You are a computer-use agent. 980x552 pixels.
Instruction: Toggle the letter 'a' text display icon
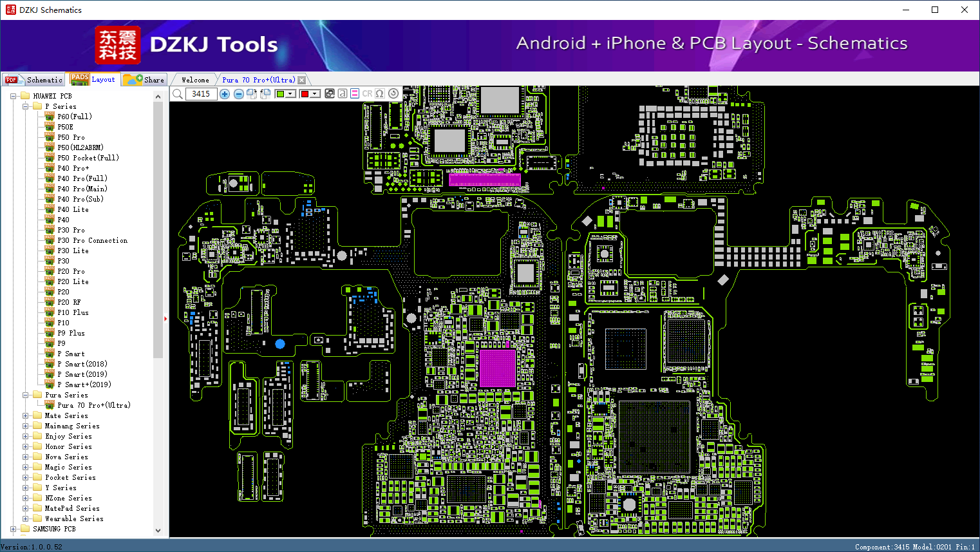coord(343,94)
